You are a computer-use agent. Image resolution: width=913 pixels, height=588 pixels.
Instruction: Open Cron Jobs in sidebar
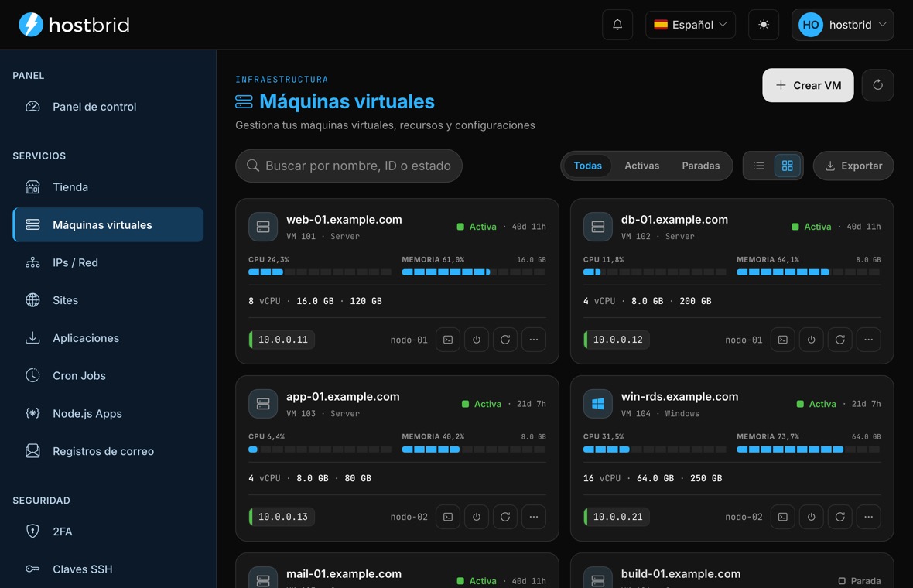point(108,375)
